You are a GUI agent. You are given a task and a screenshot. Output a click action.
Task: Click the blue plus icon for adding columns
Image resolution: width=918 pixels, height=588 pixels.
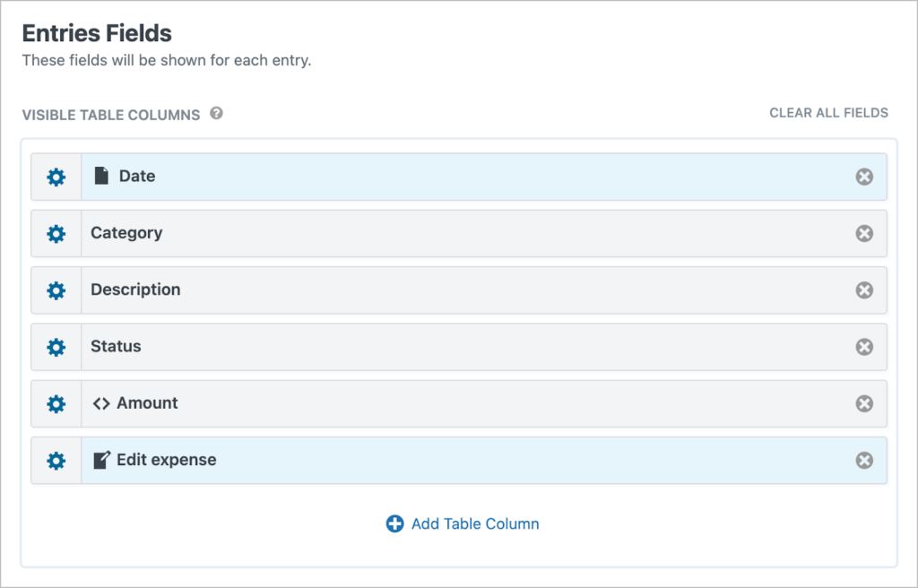tap(394, 523)
